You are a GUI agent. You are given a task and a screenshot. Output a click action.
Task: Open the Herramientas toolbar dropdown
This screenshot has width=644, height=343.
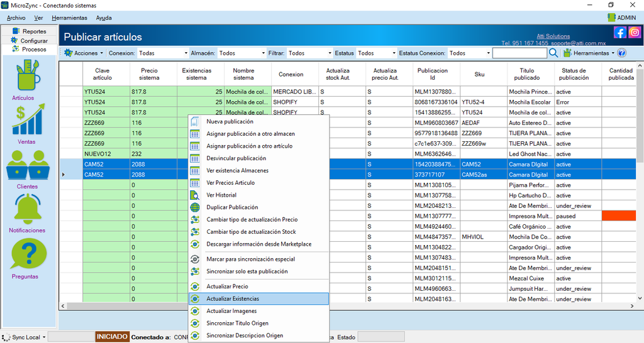coord(589,53)
